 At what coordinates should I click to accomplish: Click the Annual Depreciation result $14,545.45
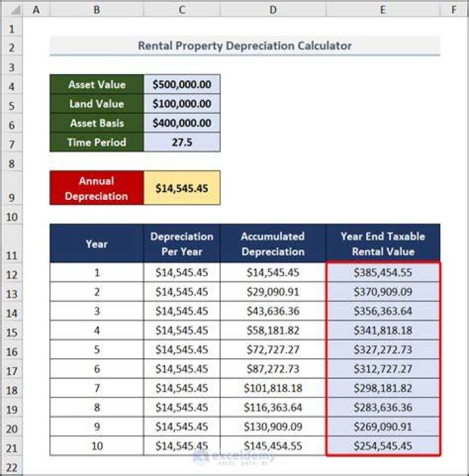click(x=182, y=188)
